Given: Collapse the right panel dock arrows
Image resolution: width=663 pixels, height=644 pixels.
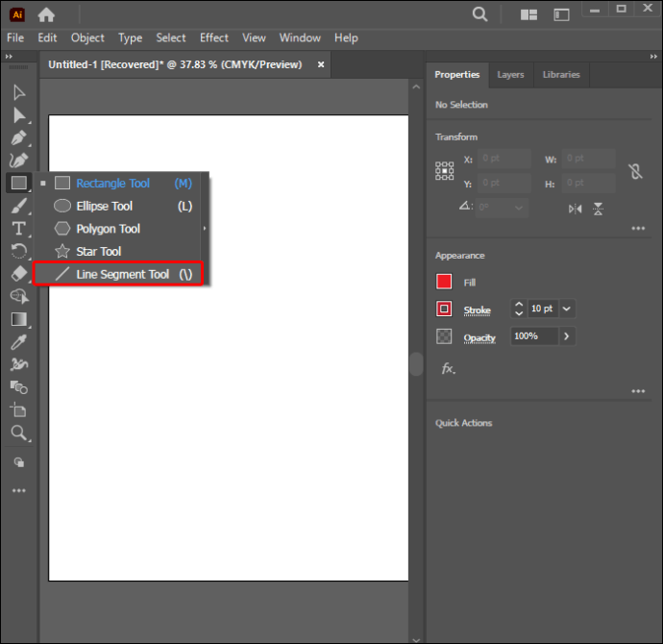Looking at the screenshot, I should point(653,57).
